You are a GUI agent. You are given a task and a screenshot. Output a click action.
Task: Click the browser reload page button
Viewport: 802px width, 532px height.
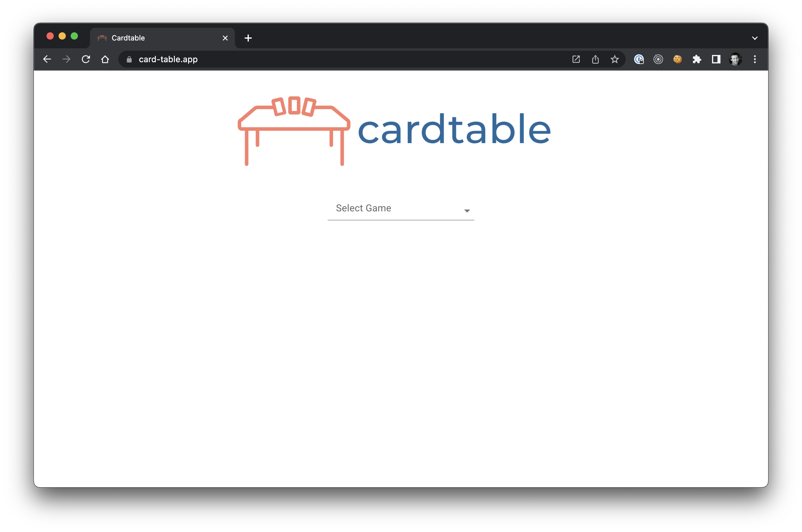(86, 59)
